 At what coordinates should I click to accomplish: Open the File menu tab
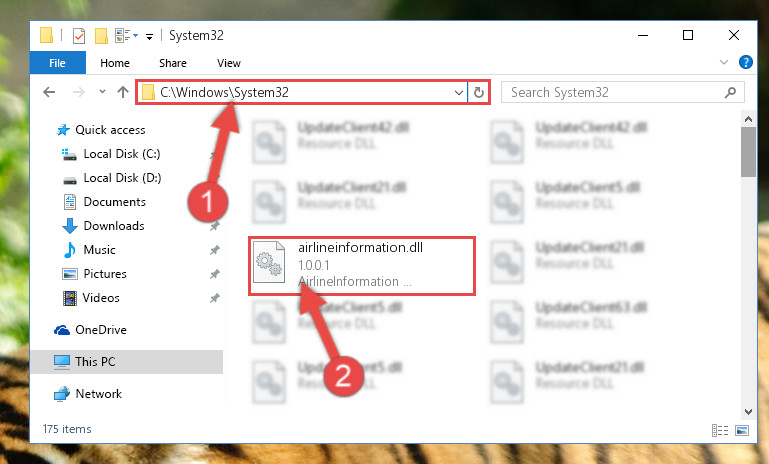57,63
